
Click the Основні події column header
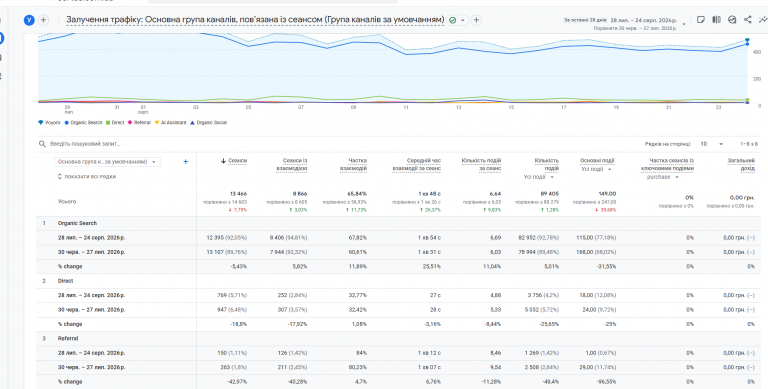pyautogui.click(x=597, y=161)
